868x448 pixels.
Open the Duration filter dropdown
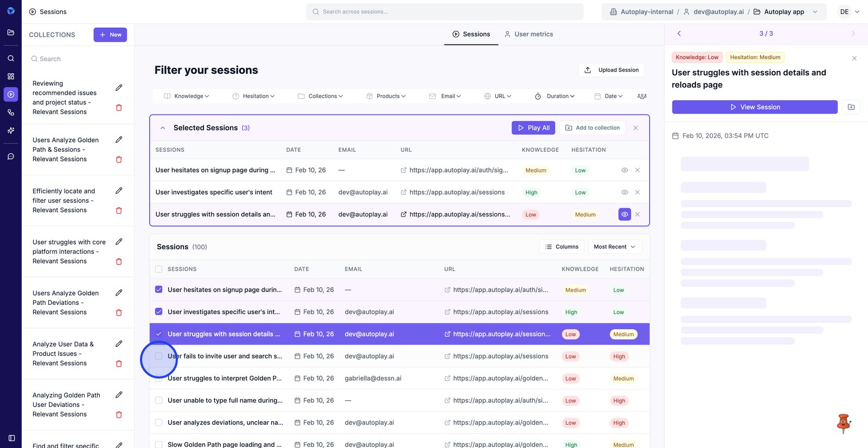[555, 96]
